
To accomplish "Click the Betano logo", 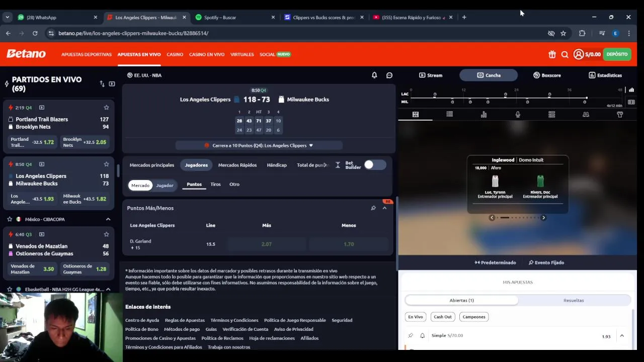I will pos(26,54).
